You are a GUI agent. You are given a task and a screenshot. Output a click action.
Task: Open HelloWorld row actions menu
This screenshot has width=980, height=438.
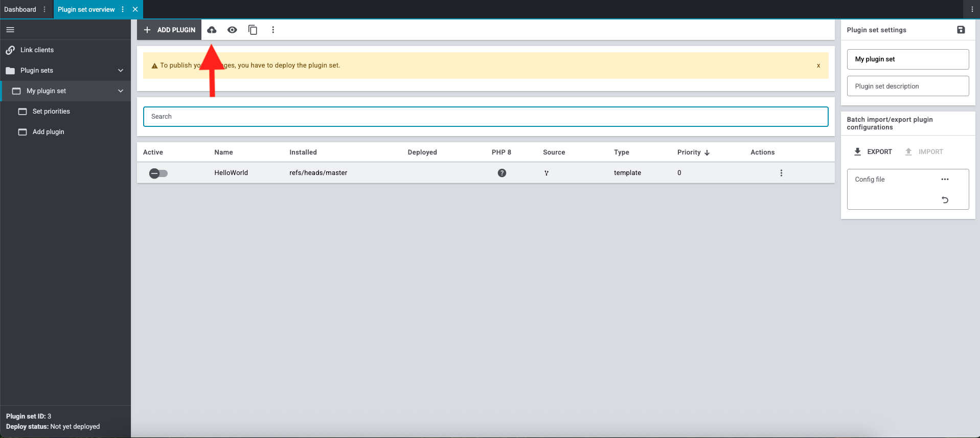tap(781, 173)
